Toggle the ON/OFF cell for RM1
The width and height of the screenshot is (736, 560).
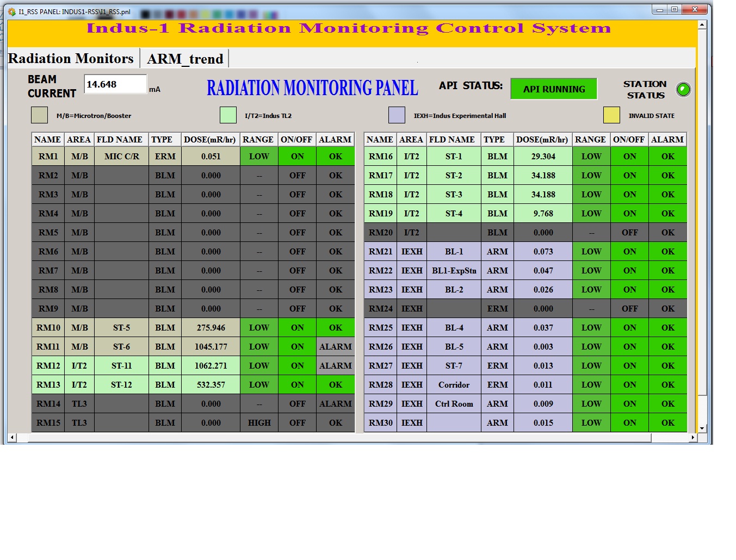point(297,156)
